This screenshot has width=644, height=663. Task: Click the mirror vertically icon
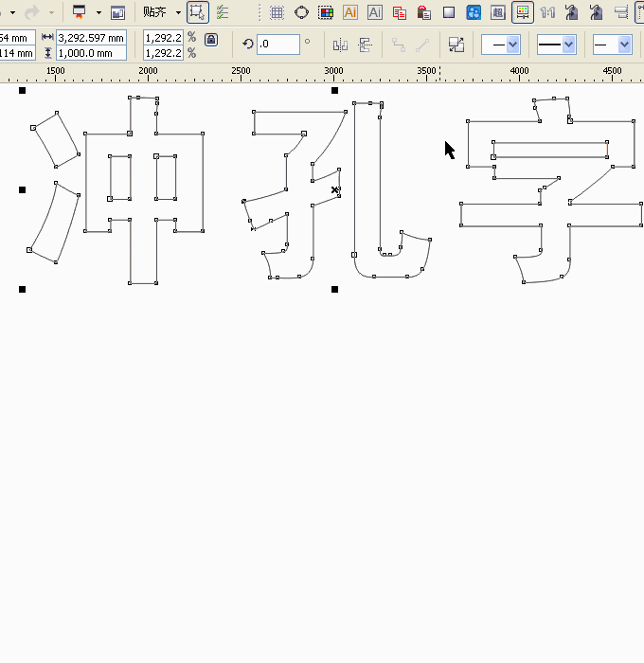coord(365,45)
